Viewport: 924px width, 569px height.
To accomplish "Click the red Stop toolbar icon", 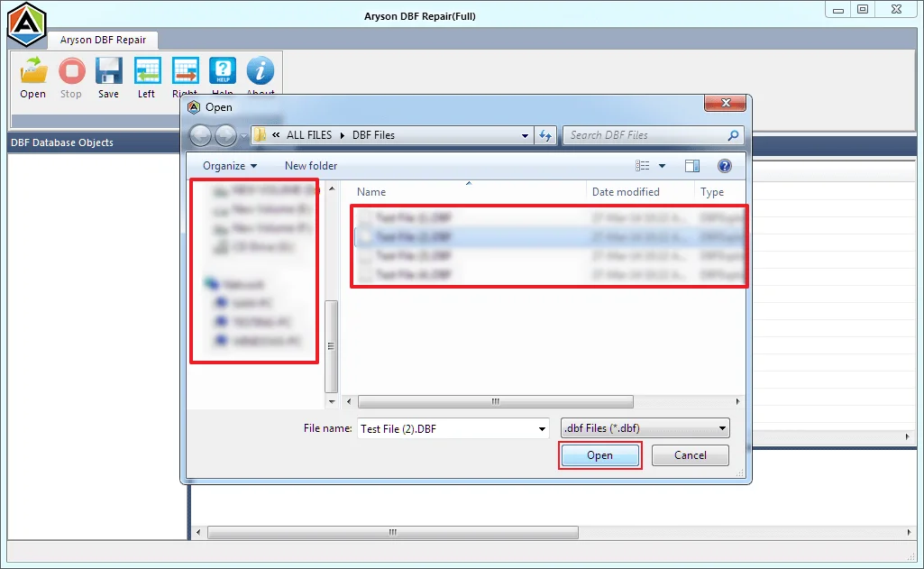I will [72, 70].
